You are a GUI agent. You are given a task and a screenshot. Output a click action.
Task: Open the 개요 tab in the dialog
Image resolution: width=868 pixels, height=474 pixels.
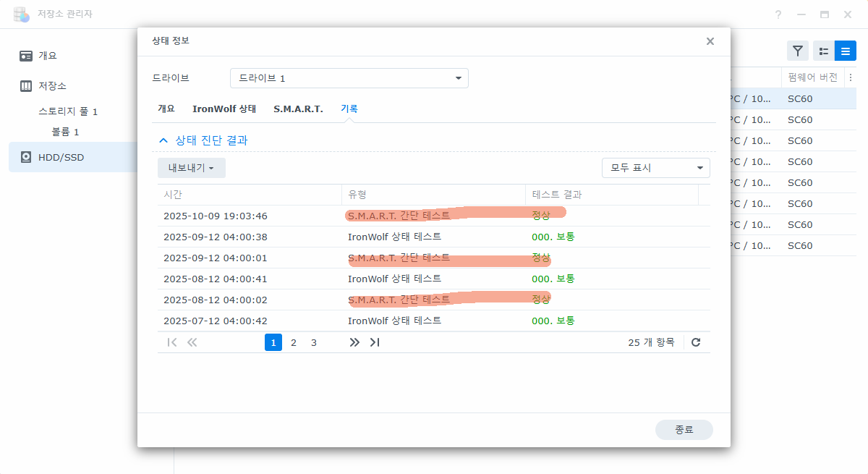pyautogui.click(x=166, y=109)
